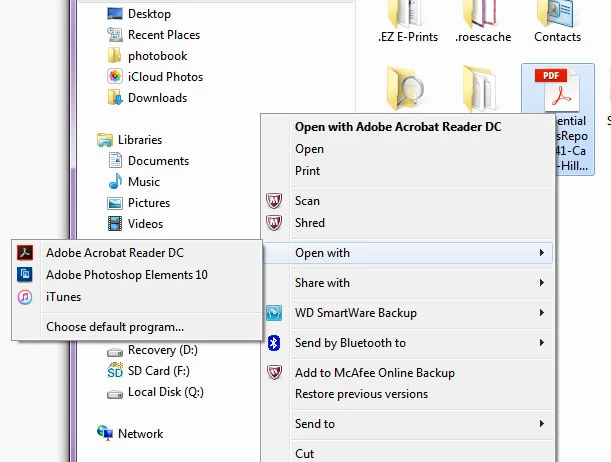Image resolution: width=611 pixels, height=462 pixels.
Task: Click the Libraries icon
Action: [105, 140]
